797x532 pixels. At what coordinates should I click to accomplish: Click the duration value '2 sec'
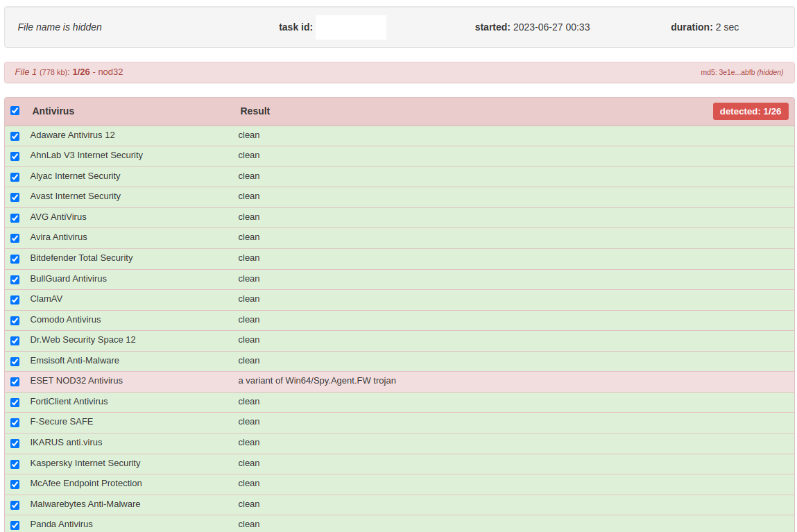[727, 28]
